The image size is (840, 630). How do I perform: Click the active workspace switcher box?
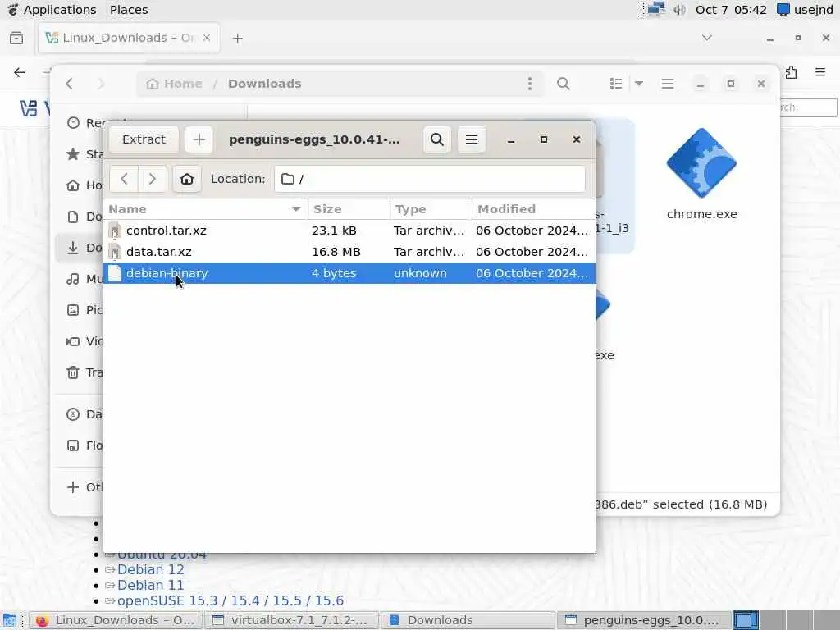coord(745,620)
